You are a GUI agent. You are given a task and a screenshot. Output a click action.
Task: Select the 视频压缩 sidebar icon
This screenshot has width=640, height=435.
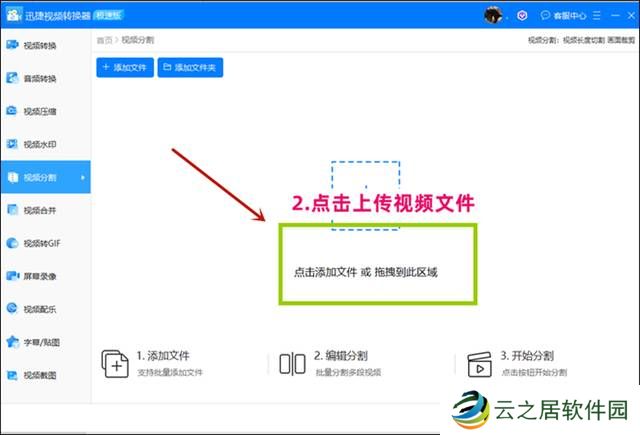[11, 112]
